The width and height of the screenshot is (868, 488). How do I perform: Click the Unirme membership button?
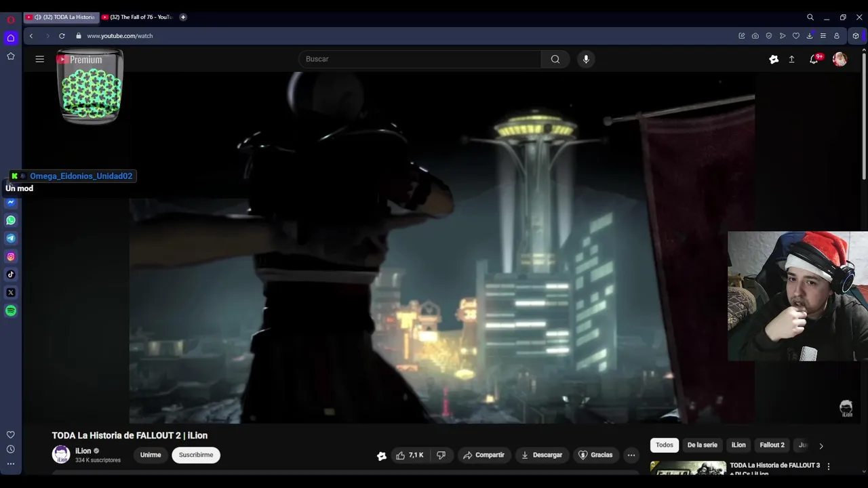click(x=151, y=455)
